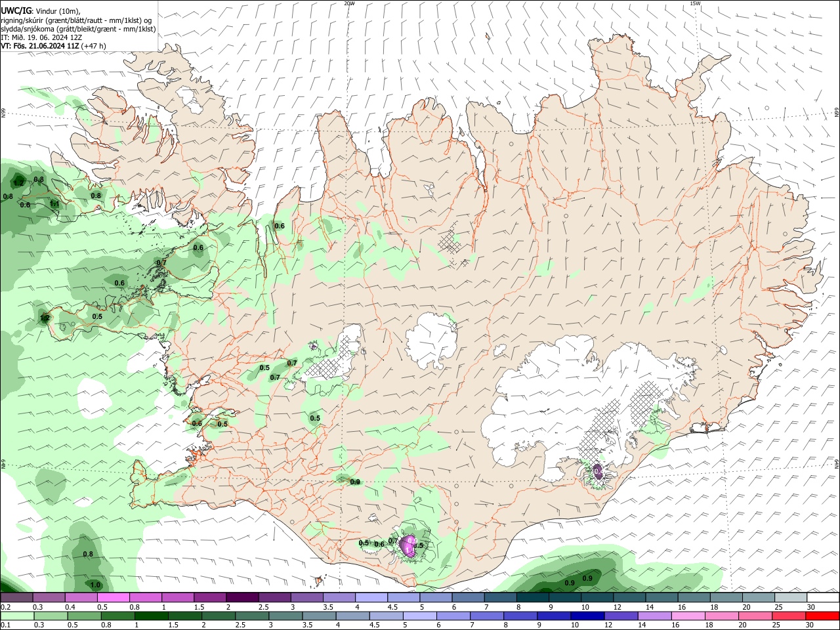Select the light pink 16 mm rain swatch
This screenshot has height=630, width=840.
[x=689, y=616]
